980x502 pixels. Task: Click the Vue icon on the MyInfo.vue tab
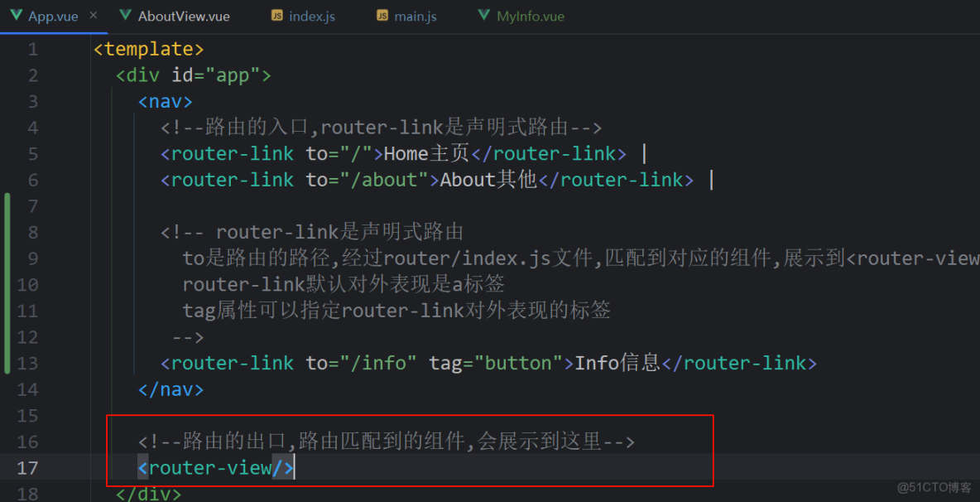[x=483, y=15]
